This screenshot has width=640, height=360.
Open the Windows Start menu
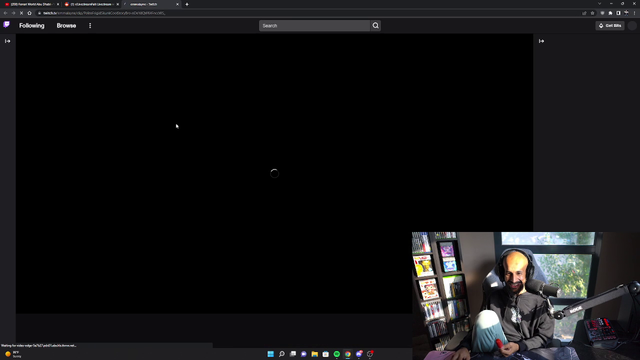[270, 354]
